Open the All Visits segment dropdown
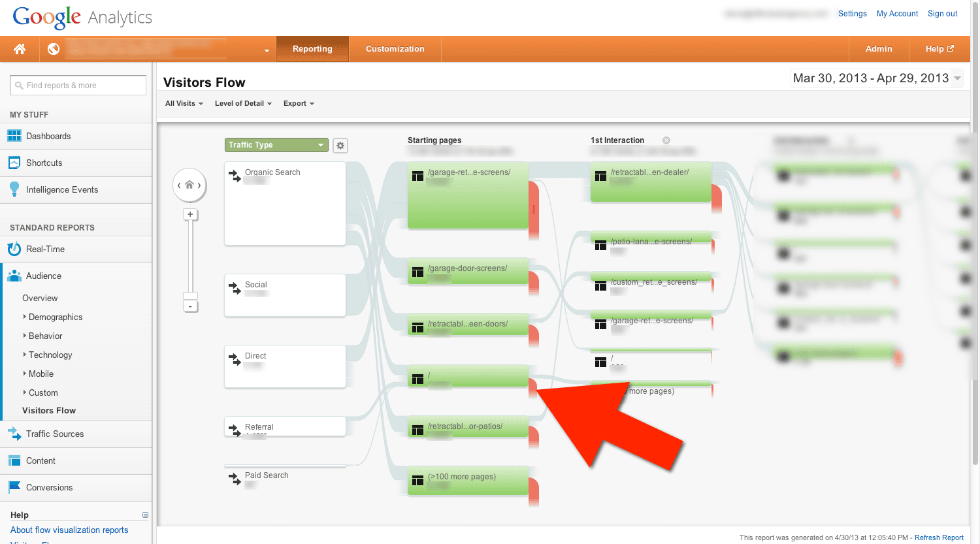The height and width of the screenshot is (544, 980). point(184,103)
